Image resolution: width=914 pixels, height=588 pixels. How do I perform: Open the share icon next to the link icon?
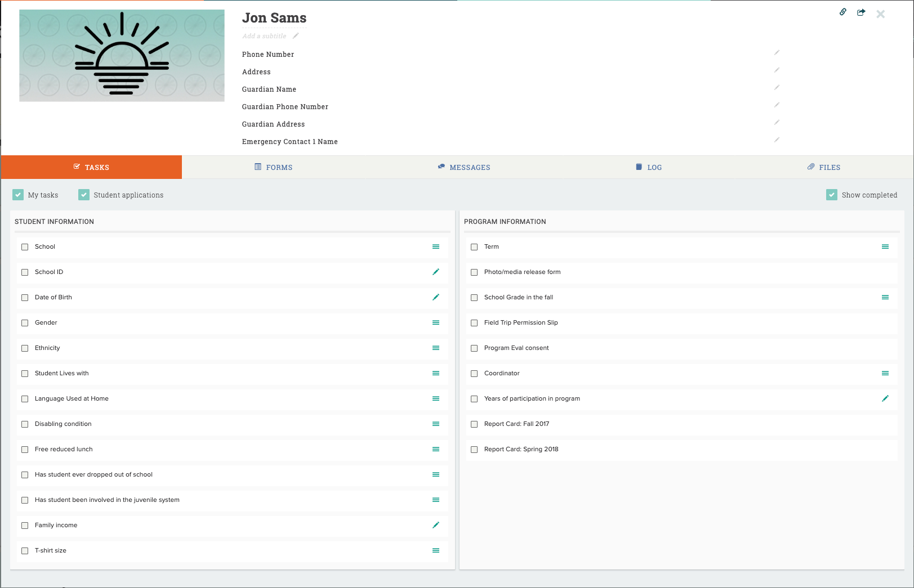[x=861, y=11]
